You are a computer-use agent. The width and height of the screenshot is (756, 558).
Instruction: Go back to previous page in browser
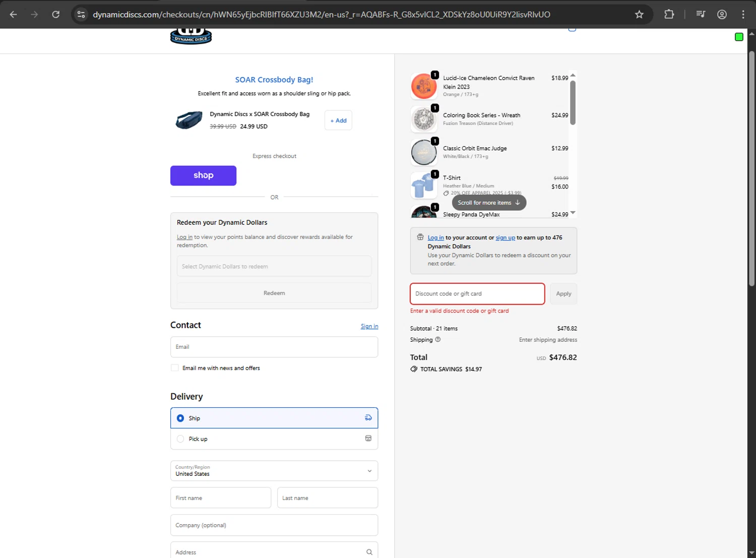14,15
